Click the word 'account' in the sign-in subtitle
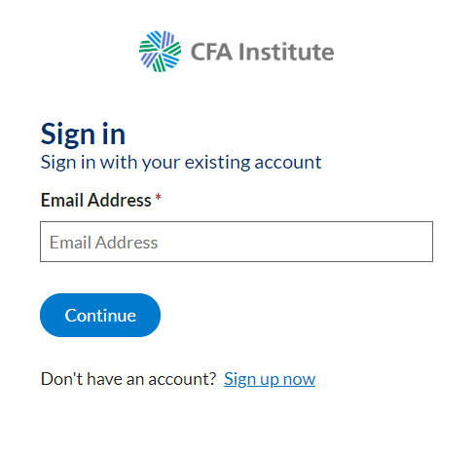This screenshot has height=455, width=476. (x=288, y=163)
